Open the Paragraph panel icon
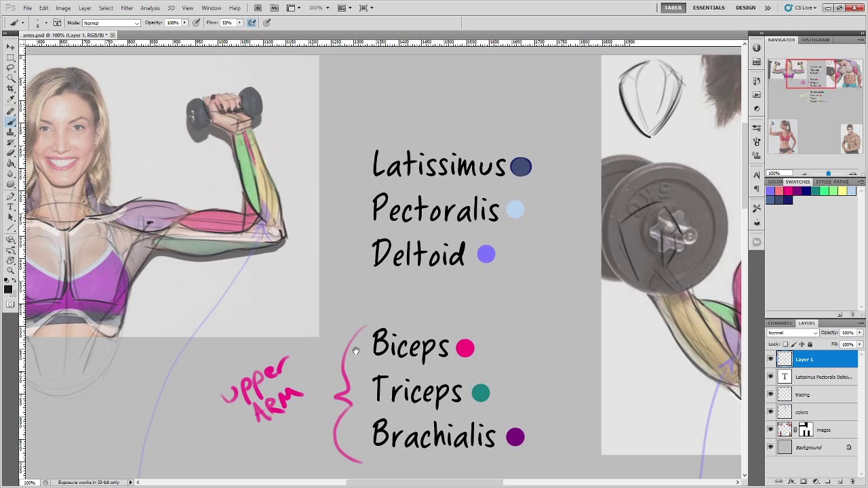 tap(757, 189)
